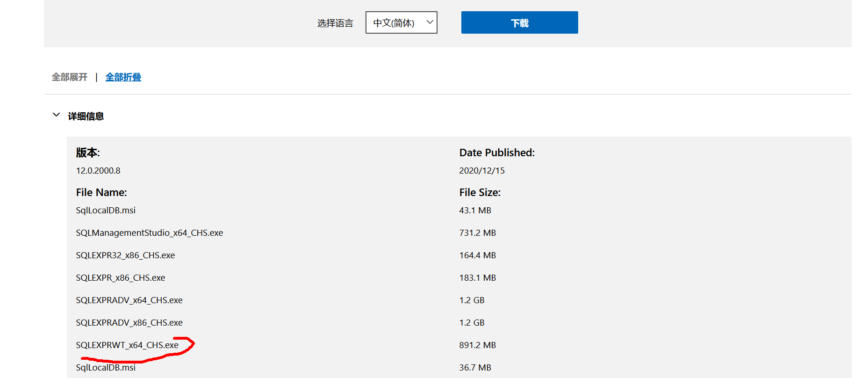Click the 183.1 MB file size

click(477, 278)
